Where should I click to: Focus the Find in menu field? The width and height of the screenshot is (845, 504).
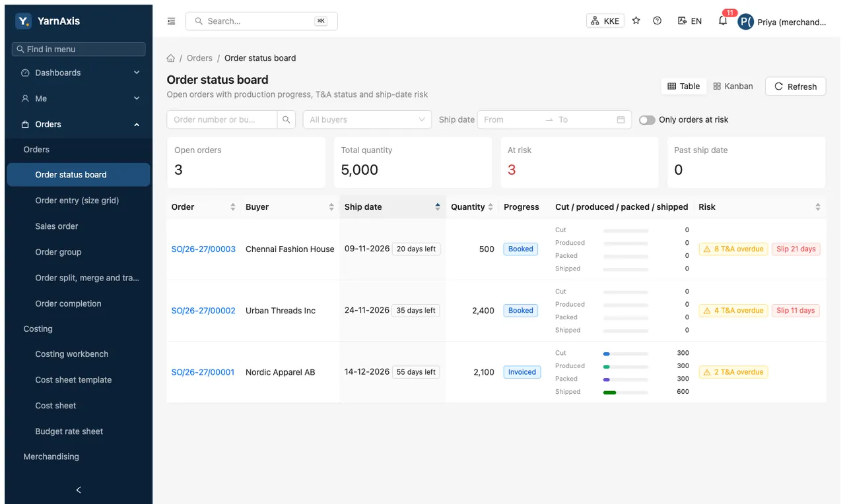[79, 49]
